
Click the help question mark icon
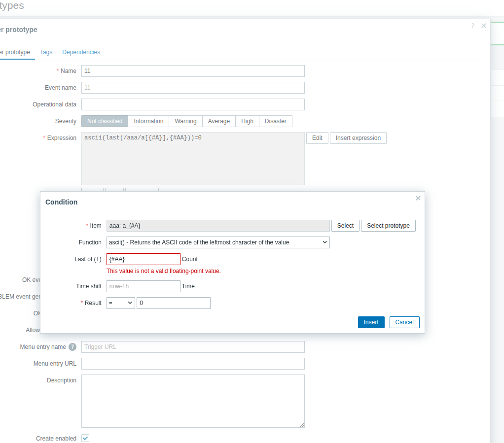pos(472,26)
